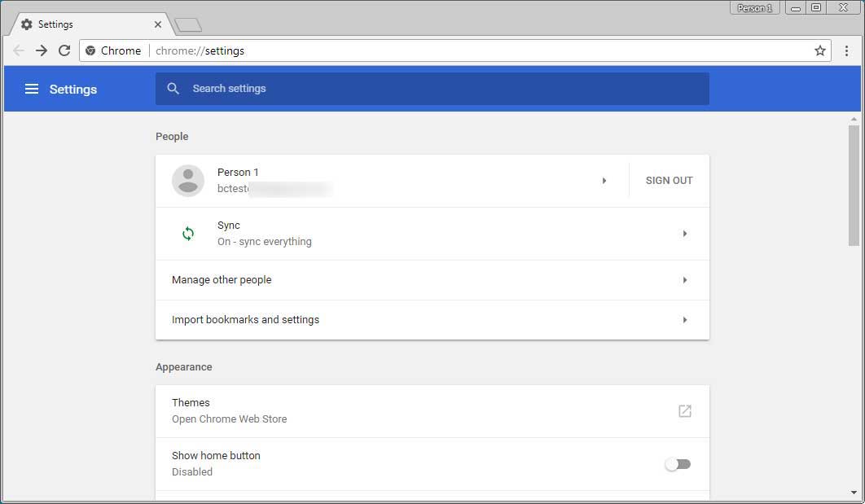Reload the settings page
Viewport: 865px width, 504px height.
coord(64,50)
